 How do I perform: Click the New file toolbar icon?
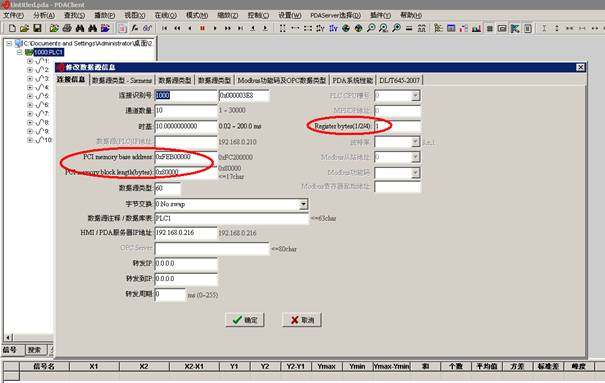point(12,28)
